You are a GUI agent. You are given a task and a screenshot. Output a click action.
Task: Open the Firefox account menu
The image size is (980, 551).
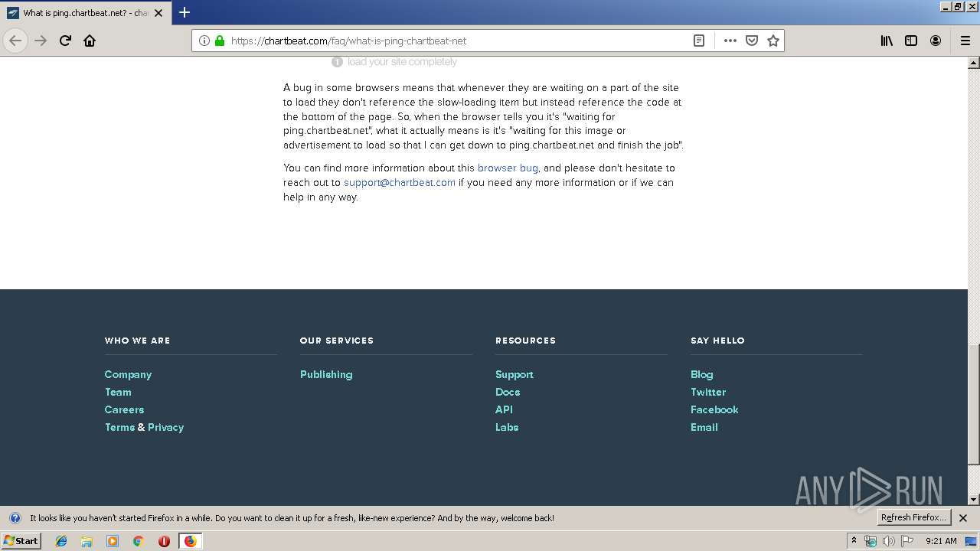point(936,41)
